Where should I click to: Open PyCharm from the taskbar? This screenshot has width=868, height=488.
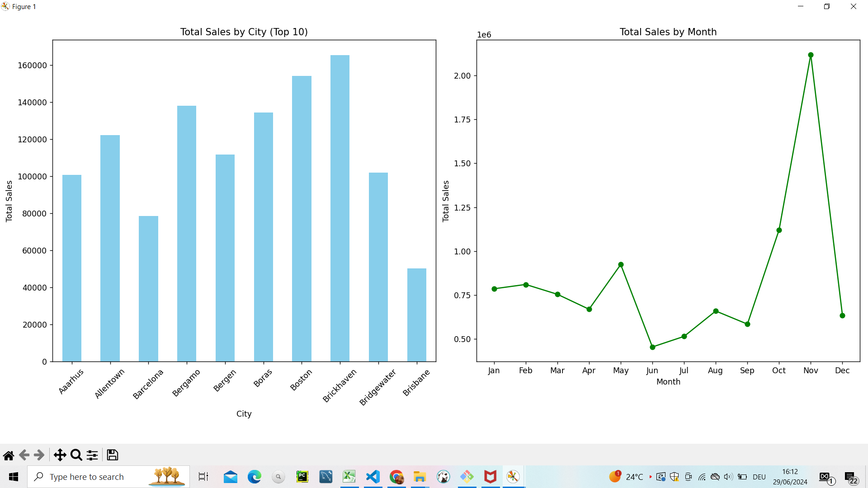tap(302, 477)
